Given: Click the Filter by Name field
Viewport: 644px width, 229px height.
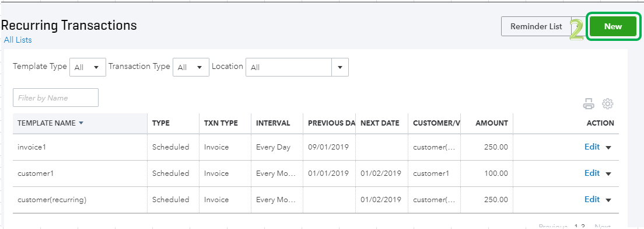Looking at the screenshot, I should [56, 98].
